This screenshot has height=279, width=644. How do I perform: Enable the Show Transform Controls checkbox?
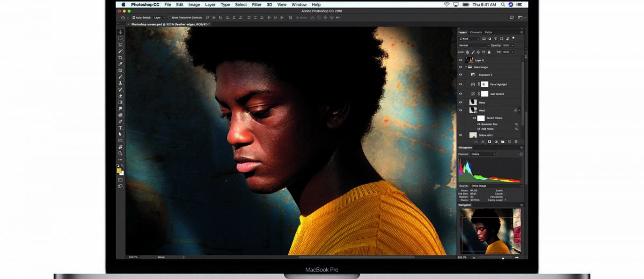(170, 17)
